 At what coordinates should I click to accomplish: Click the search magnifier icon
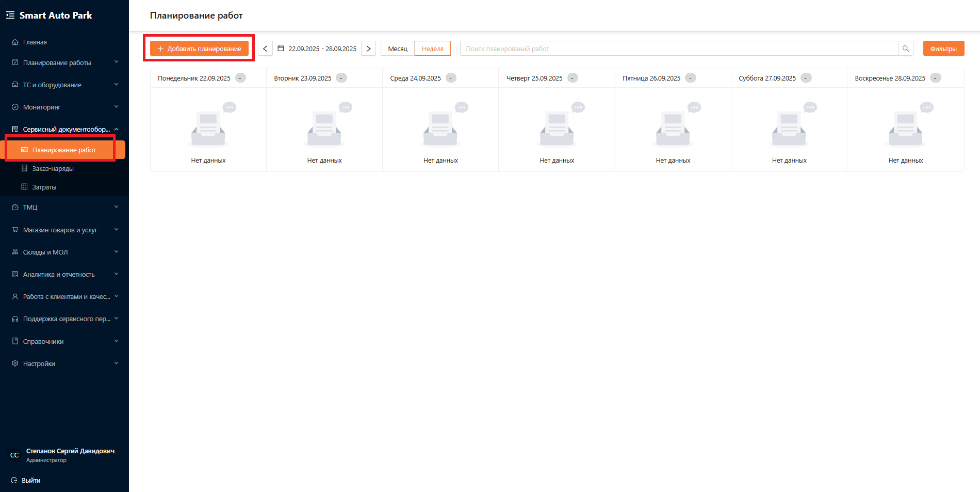(906, 49)
